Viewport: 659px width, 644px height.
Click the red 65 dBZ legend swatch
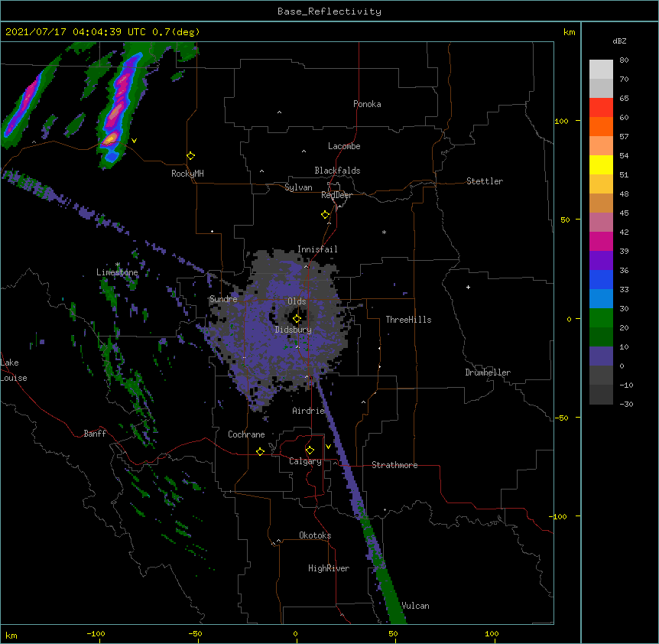click(x=601, y=107)
